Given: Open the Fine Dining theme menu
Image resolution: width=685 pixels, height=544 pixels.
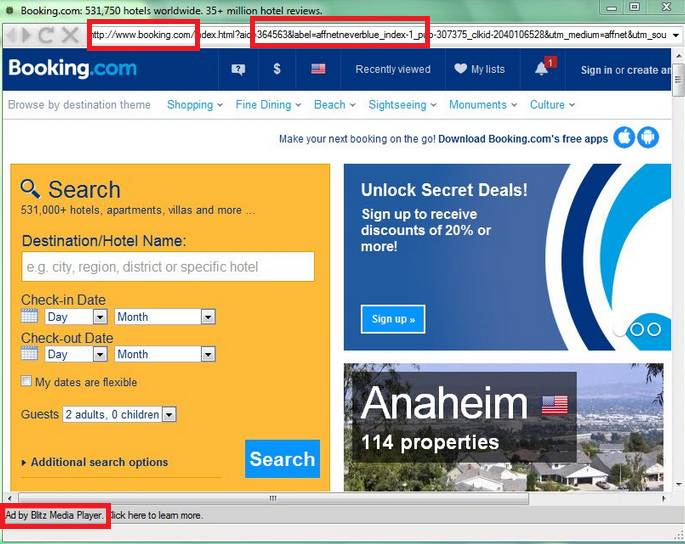Looking at the screenshot, I should pos(268,105).
